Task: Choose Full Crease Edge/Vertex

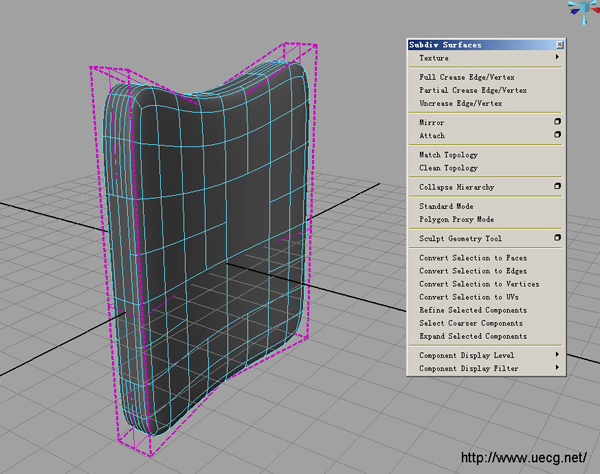Action: tap(467, 77)
